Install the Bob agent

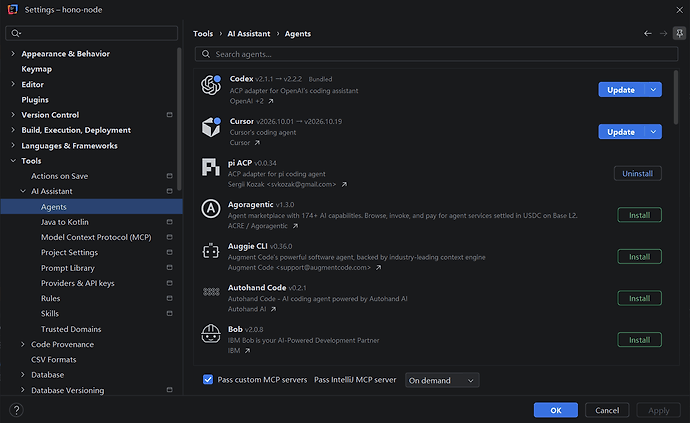pyautogui.click(x=639, y=340)
